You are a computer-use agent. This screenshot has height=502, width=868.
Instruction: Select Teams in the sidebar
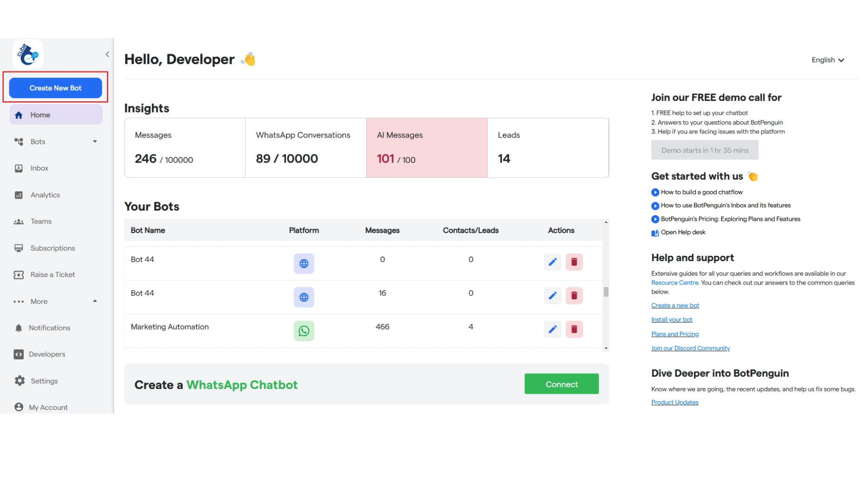coord(41,221)
